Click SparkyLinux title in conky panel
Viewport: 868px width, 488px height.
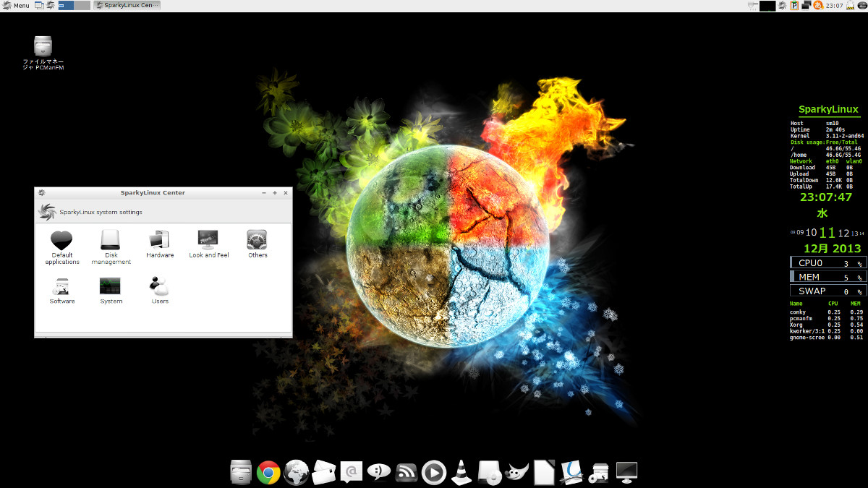(x=828, y=110)
